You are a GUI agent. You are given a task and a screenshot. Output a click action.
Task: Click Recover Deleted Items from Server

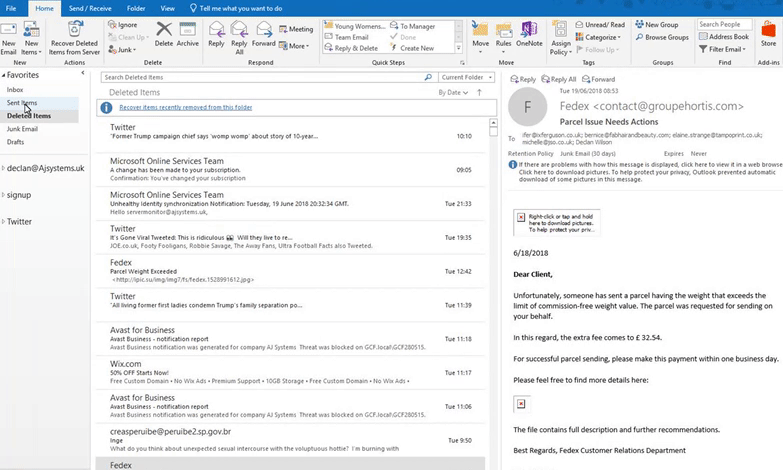pos(75,37)
